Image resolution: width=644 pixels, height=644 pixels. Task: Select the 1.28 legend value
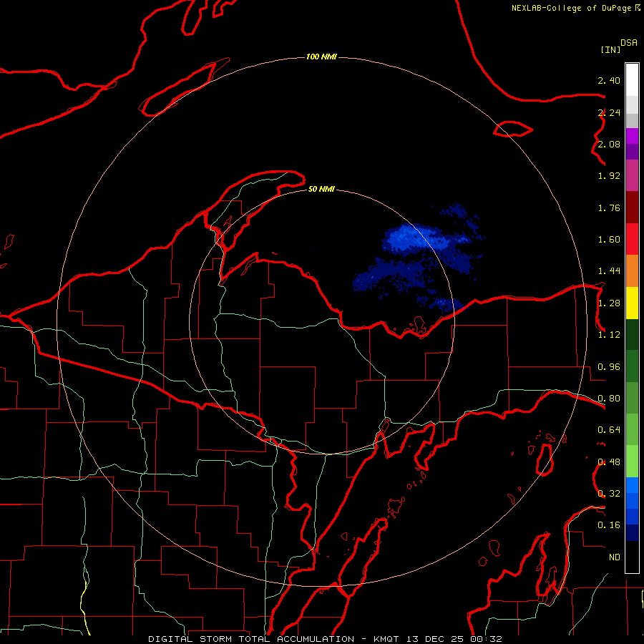(609, 303)
